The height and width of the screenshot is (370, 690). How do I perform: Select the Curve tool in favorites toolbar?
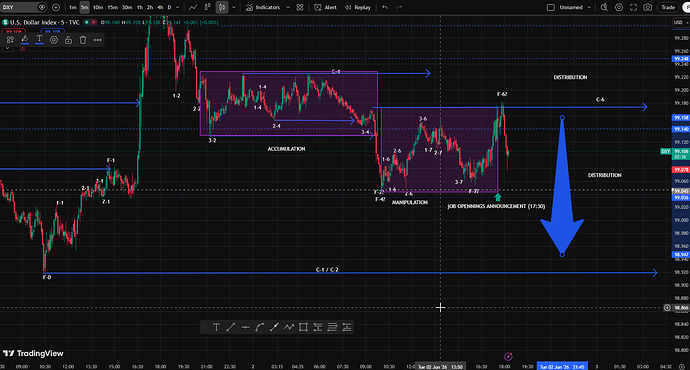[x=260, y=327]
